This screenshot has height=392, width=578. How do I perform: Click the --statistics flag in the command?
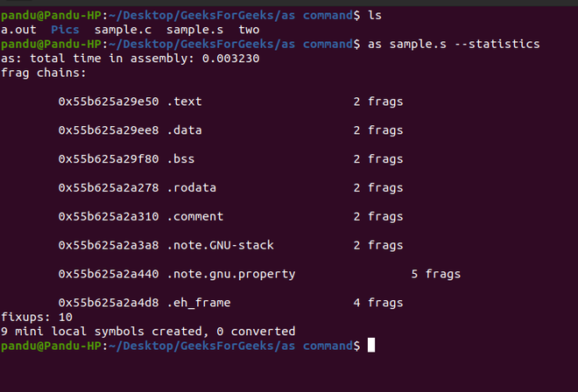[504, 44]
